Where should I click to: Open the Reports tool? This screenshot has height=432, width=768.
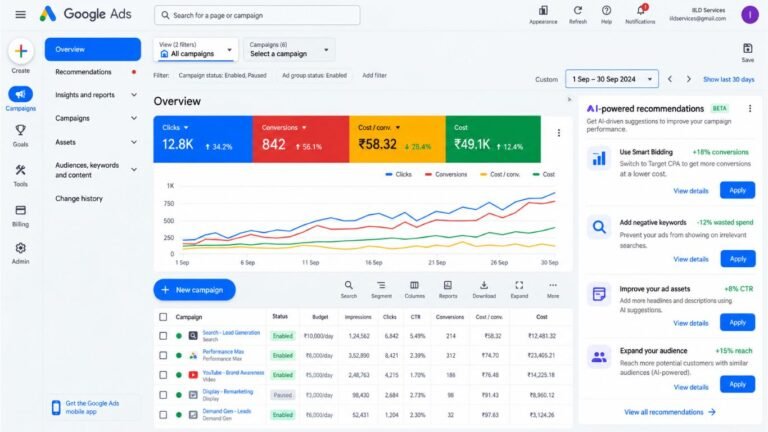448,289
